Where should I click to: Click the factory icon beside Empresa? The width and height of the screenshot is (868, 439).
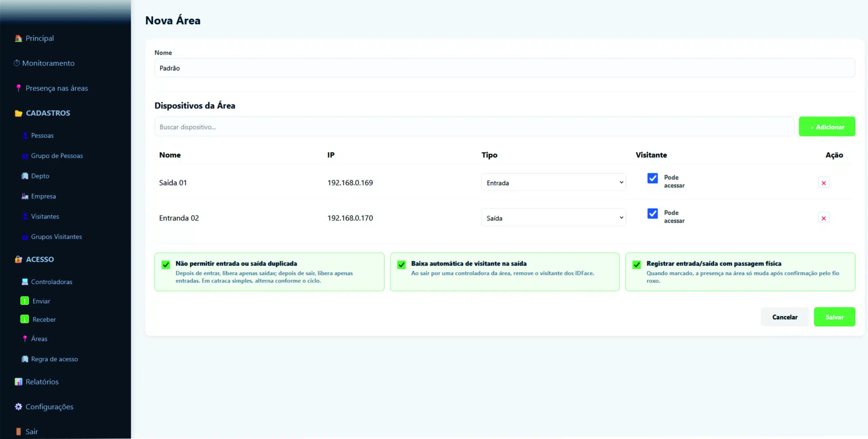(x=25, y=196)
